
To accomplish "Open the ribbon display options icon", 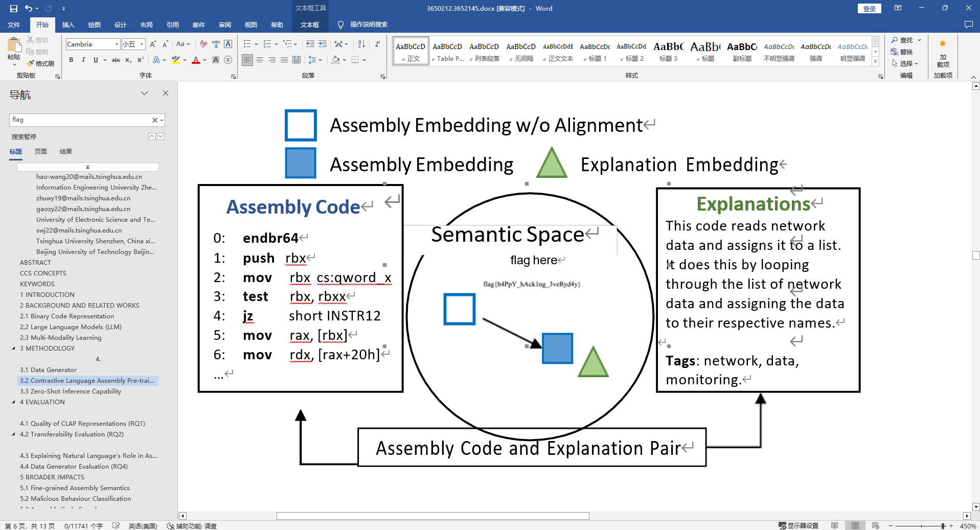I will click(898, 8).
